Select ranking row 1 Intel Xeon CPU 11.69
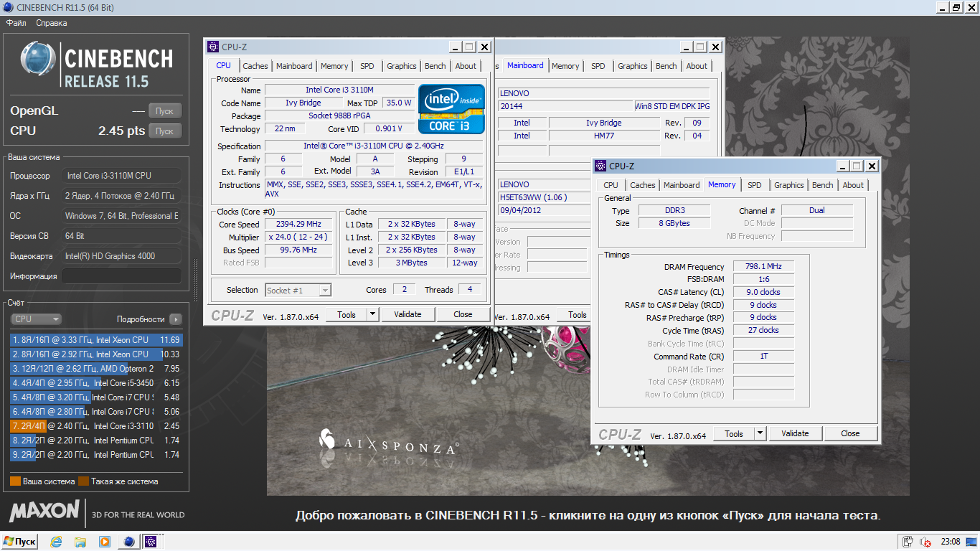This screenshot has height=551, width=980. (x=97, y=340)
